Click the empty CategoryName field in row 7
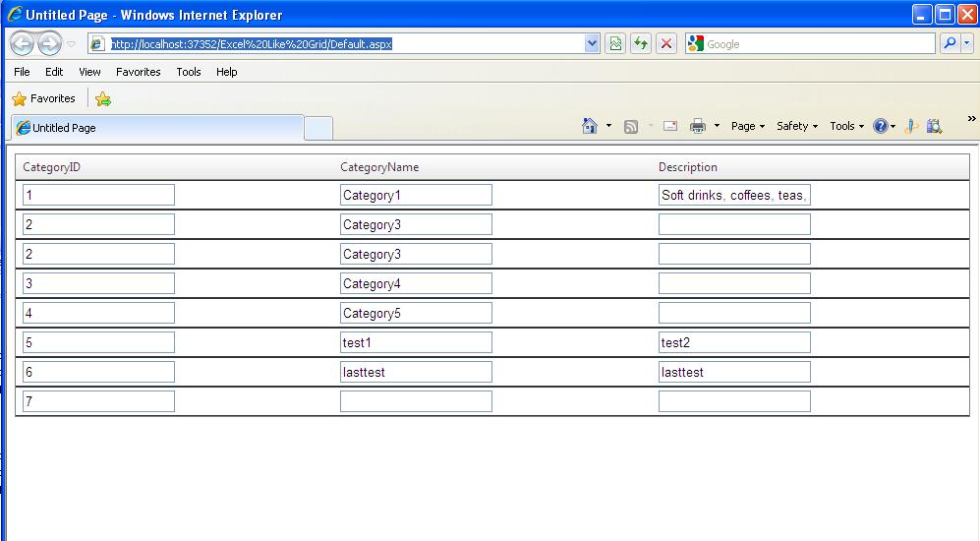This screenshot has width=980, height=541. tap(416, 401)
